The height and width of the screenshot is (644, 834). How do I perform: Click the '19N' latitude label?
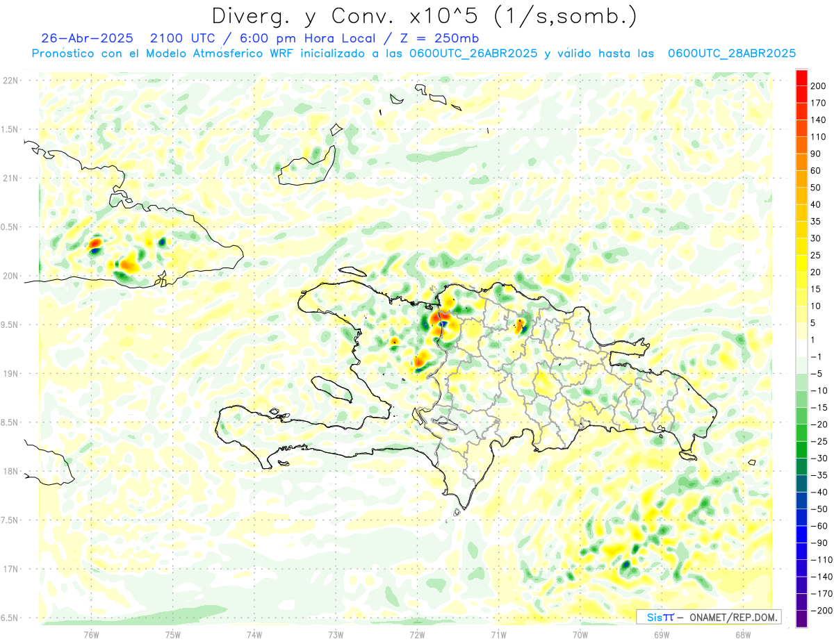pyautogui.click(x=10, y=374)
